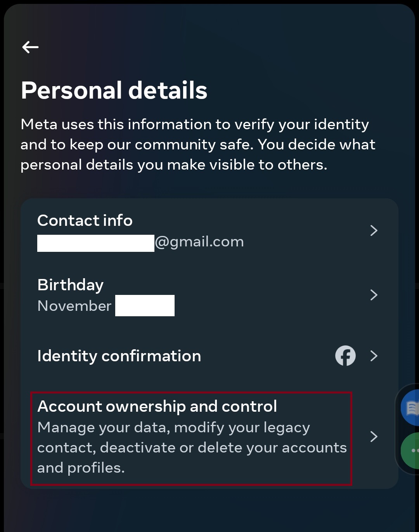Click the chevron beside Birthday
The width and height of the screenshot is (419, 532).
pyautogui.click(x=374, y=295)
